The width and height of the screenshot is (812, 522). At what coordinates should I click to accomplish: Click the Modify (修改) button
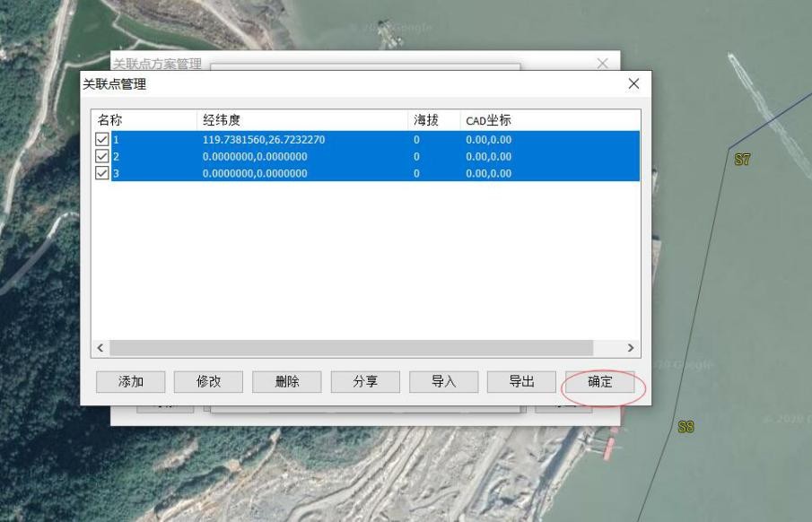(x=209, y=381)
